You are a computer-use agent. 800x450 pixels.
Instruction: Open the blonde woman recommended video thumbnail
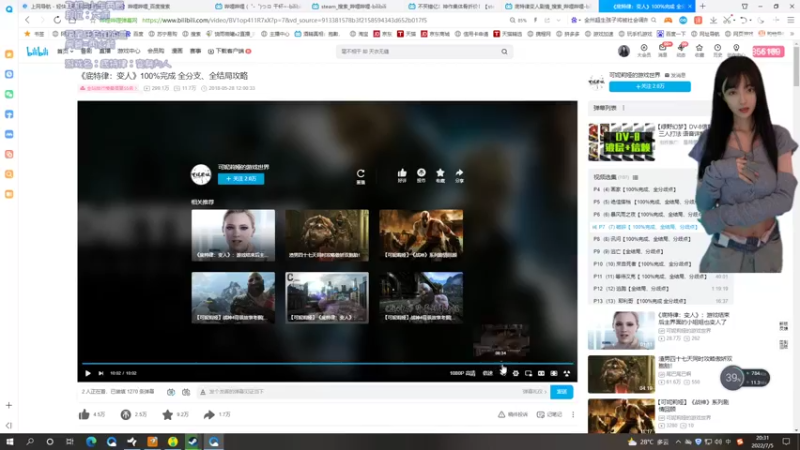[x=233, y=235]
